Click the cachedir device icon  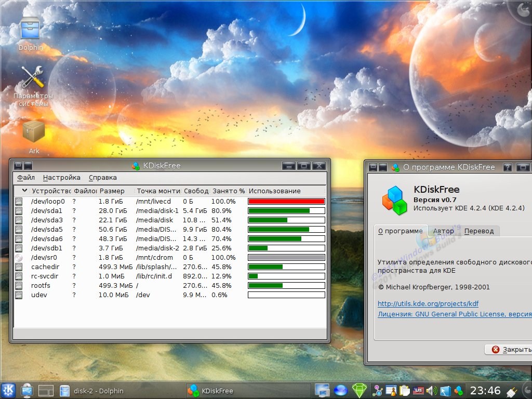[x=19, y=267]
